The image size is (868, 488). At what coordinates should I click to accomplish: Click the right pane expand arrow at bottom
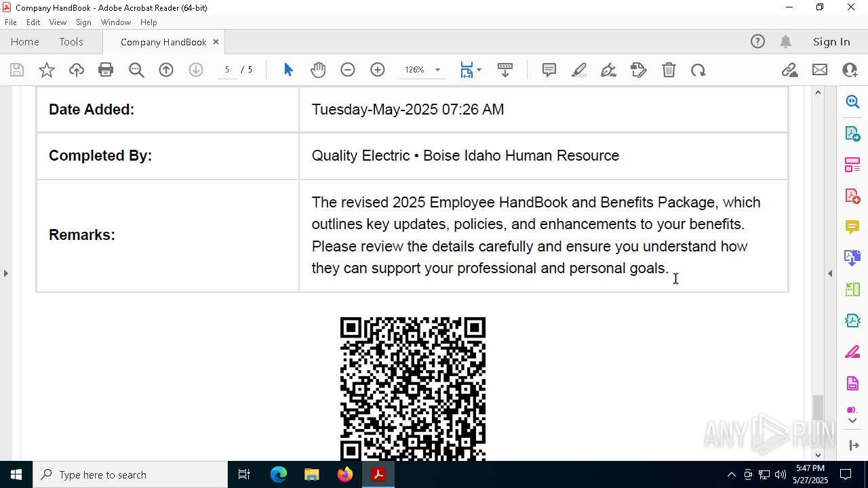854,445
